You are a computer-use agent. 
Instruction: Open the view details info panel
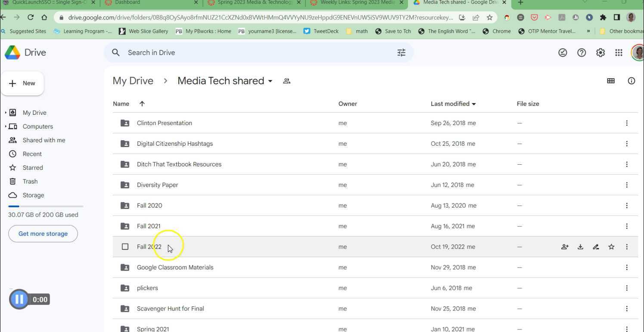pyautogui.click(x=631, y=81)
